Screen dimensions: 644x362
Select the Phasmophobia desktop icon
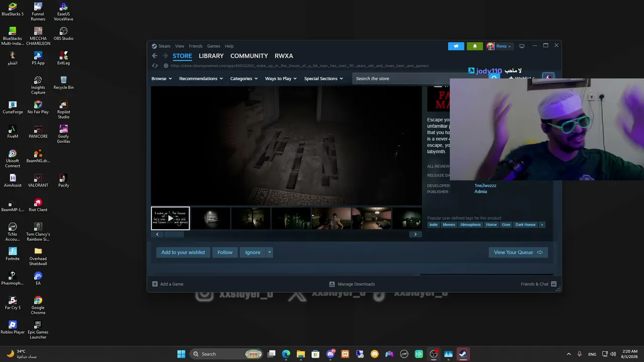(x=13, y=279)
